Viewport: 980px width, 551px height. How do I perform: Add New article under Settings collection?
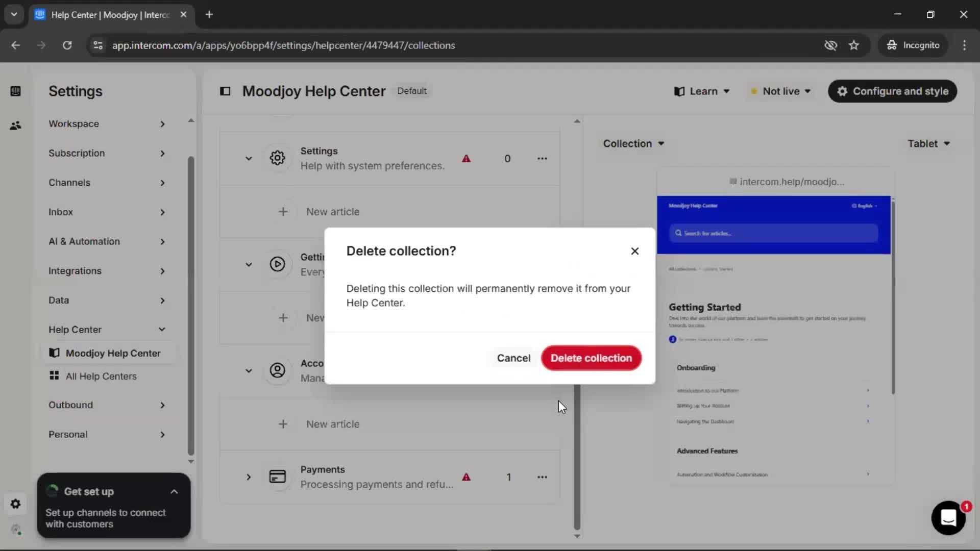pyautogui.click(x=333, y=212)
